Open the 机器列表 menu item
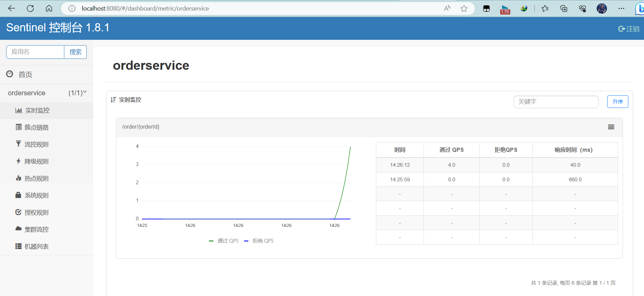 36,246
